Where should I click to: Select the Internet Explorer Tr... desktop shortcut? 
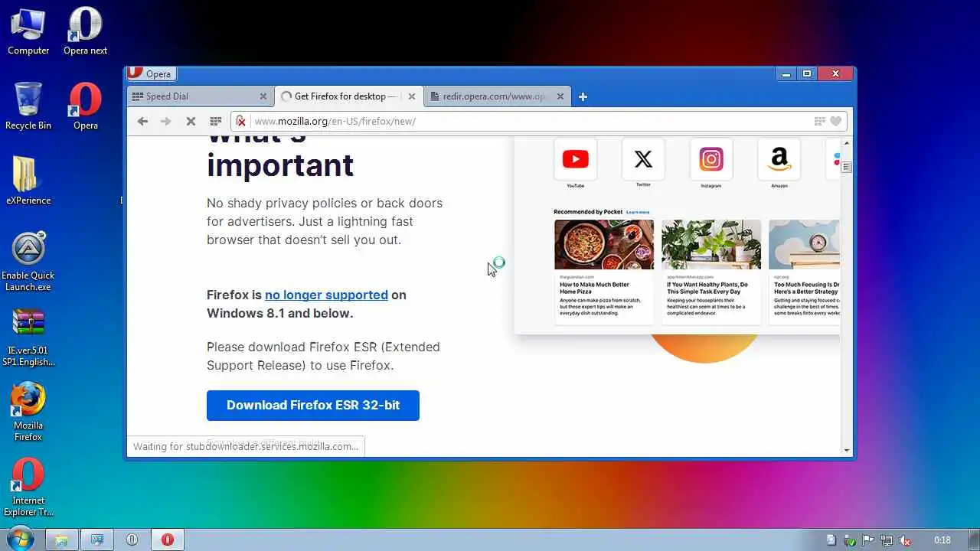coord(28,487)
